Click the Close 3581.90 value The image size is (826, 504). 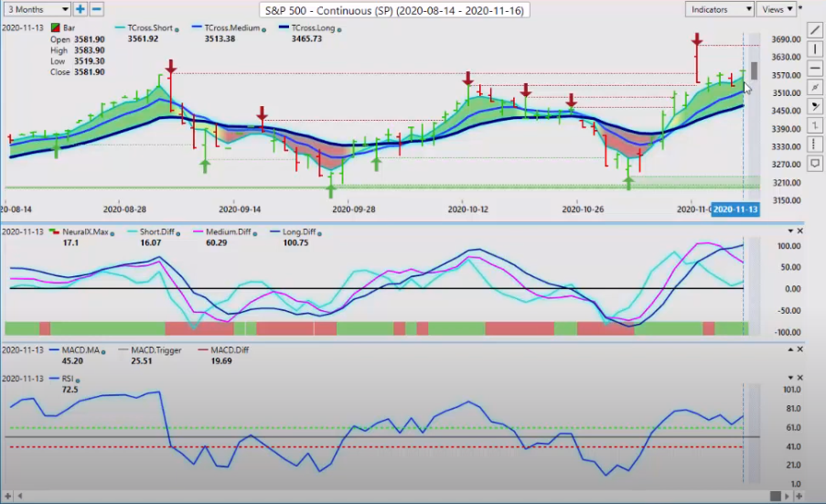pyautogui.click(x=89, y=71)
